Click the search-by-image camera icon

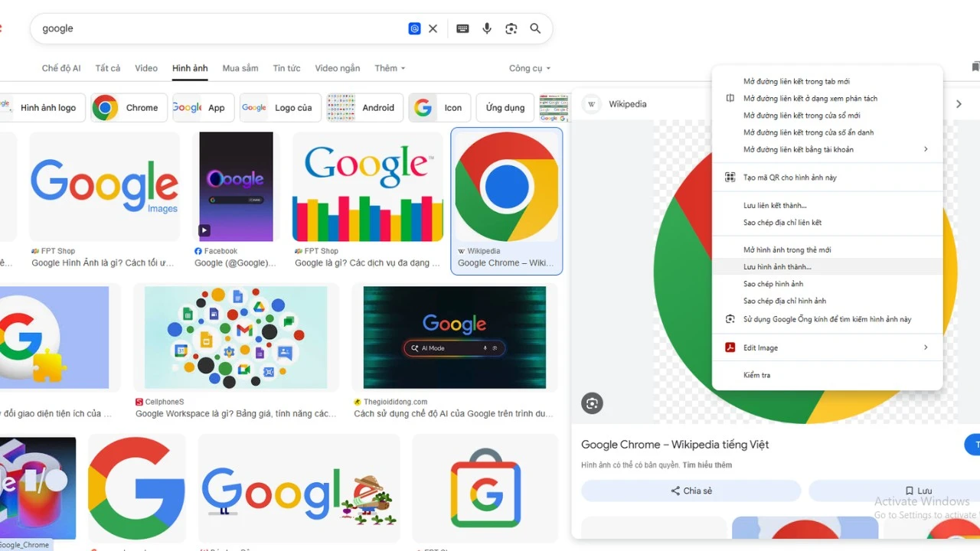[511, 28]
